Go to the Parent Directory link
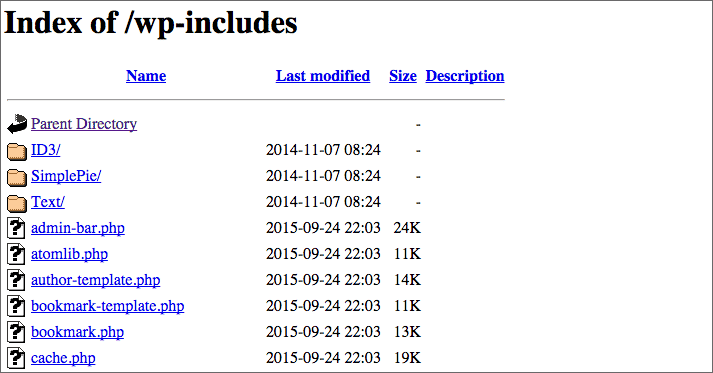Screen dimensions: 713x373 [x=84, y=124]
